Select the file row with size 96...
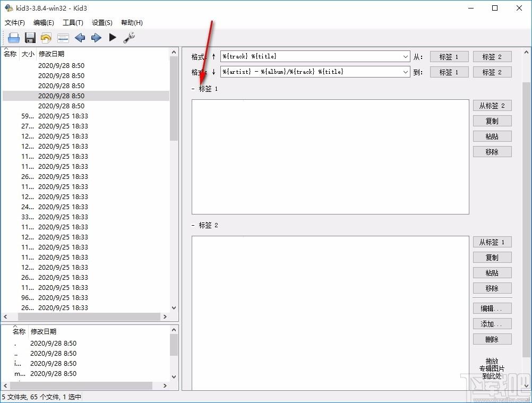 point(86,297)
